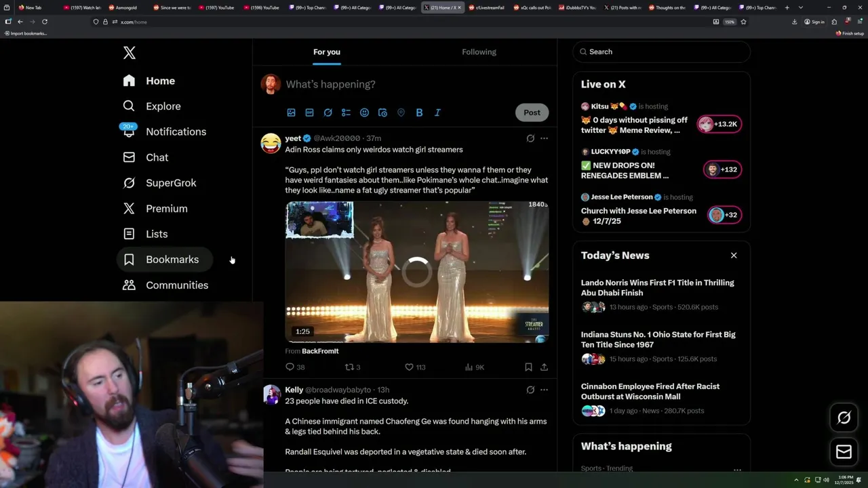Open a new browser tab
Screen dimensions: 868x488
tap(787, 7)
